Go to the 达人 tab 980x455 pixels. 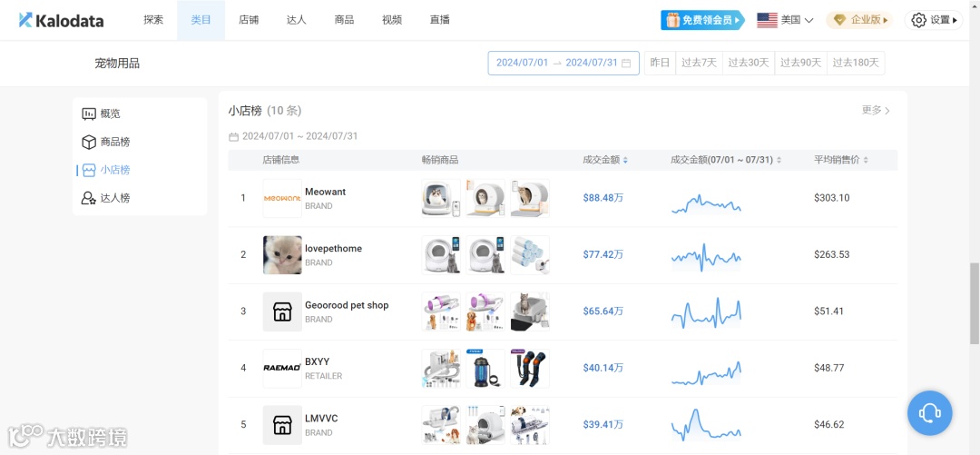click(296, 20)
